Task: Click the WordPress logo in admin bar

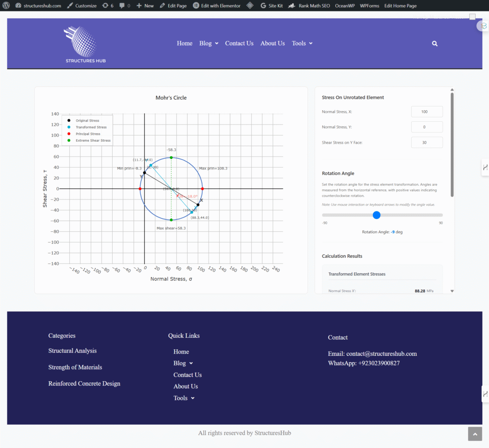Action: pyautogui.click(x=6, y=6)
